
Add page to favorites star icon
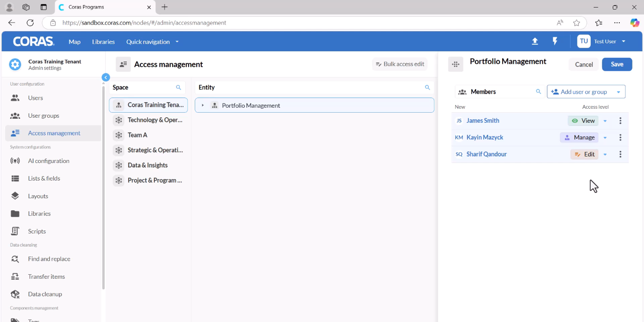click(577, 23)
